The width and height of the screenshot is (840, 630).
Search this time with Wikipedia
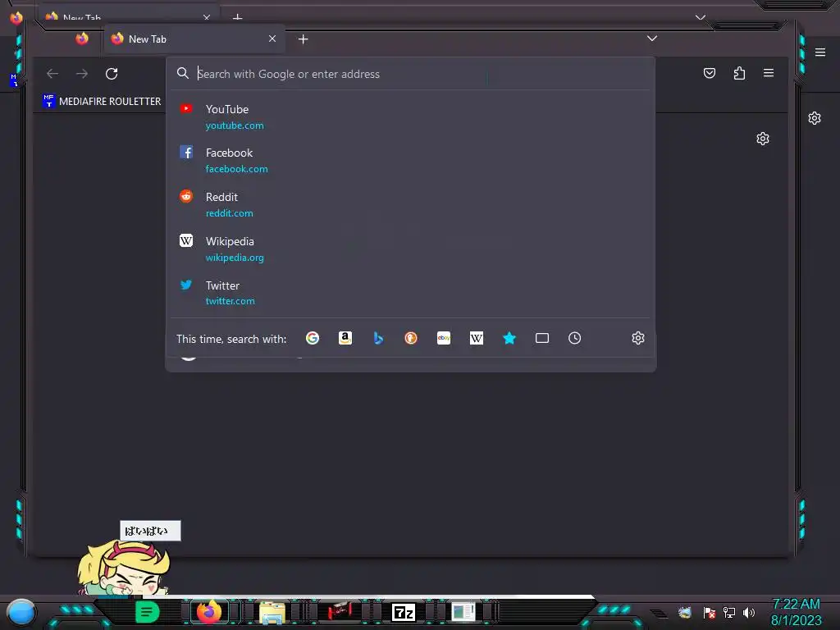click(477, 338)
